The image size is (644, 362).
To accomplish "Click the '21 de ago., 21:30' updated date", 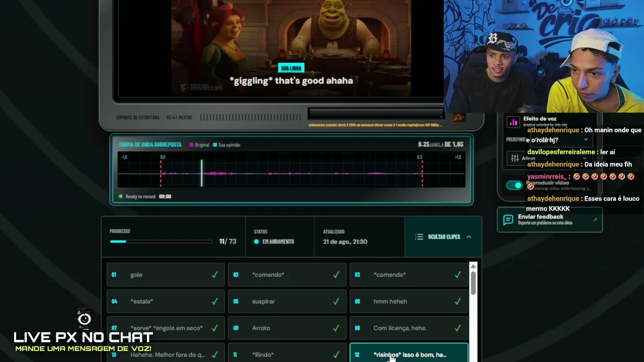I will click(x=345, y=242).
